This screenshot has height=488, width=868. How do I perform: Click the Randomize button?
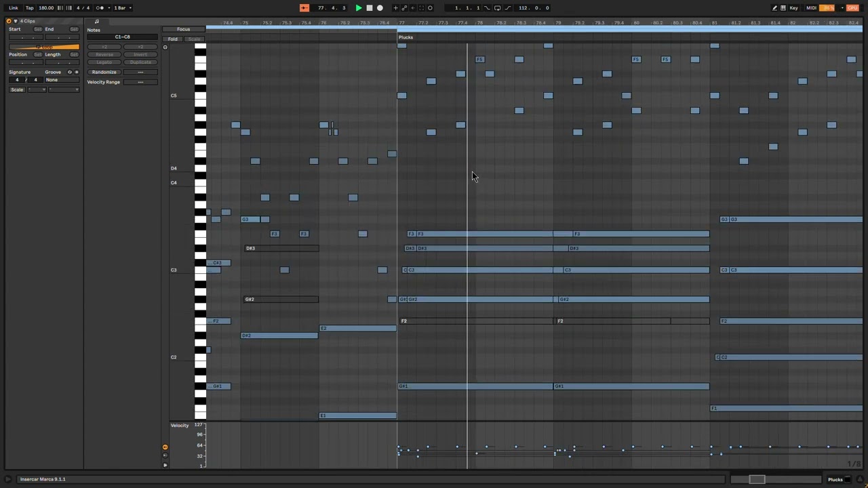pos(104,72)
